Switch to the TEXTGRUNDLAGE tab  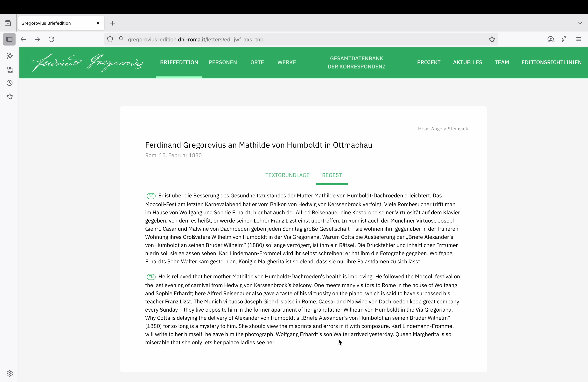[x=287, y=175]
